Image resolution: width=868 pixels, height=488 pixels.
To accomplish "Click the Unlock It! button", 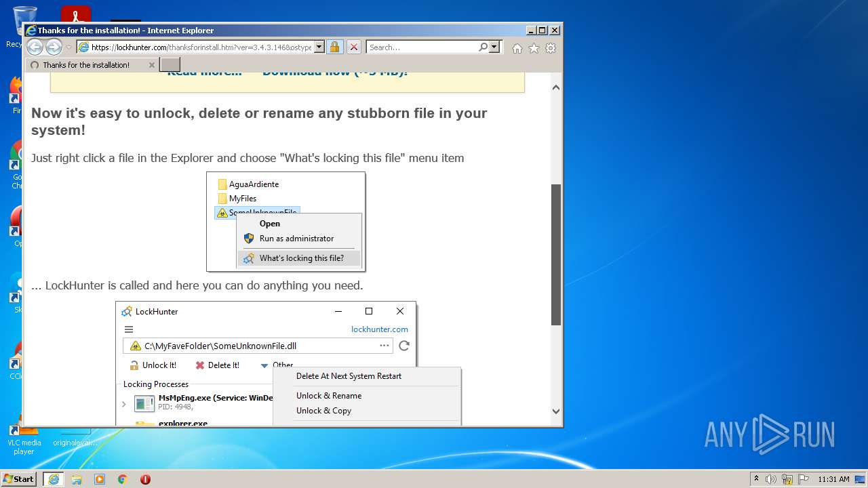I will coord(153,365).
